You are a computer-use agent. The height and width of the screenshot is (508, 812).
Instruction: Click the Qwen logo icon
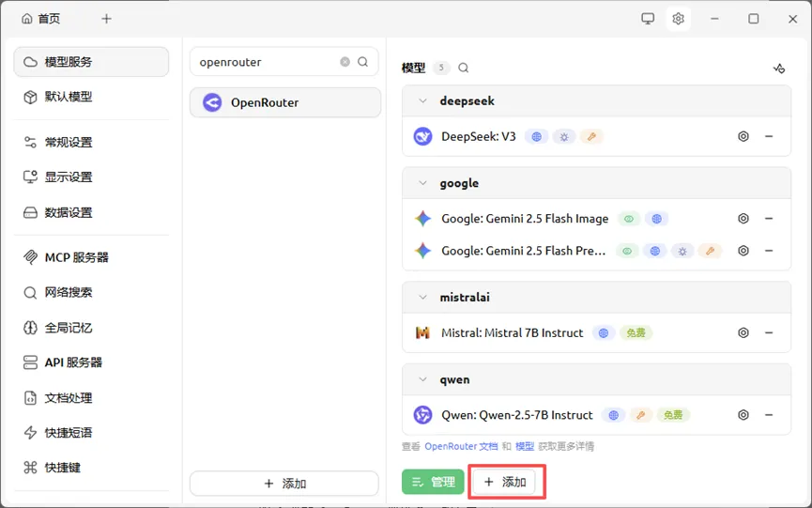click(422, 415)
